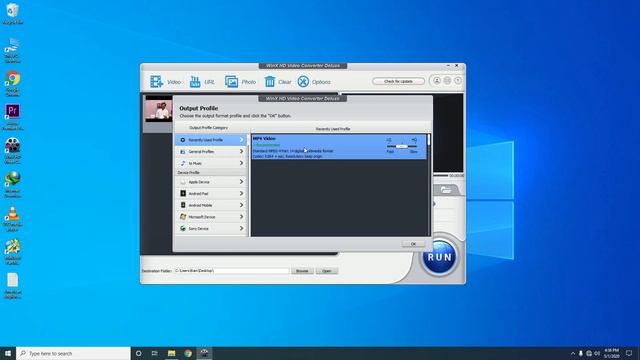Click the Browse button for the destination folder

[x=302, y=271]
